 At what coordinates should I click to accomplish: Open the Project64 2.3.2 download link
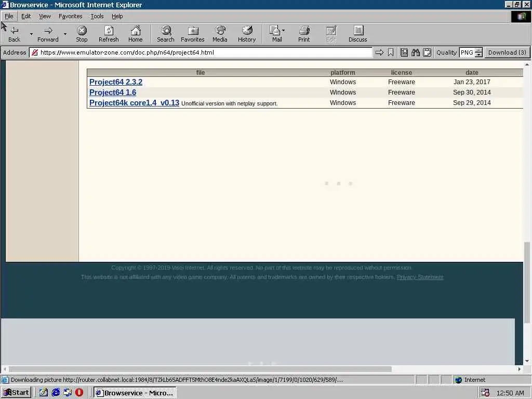tap(116, 82)
